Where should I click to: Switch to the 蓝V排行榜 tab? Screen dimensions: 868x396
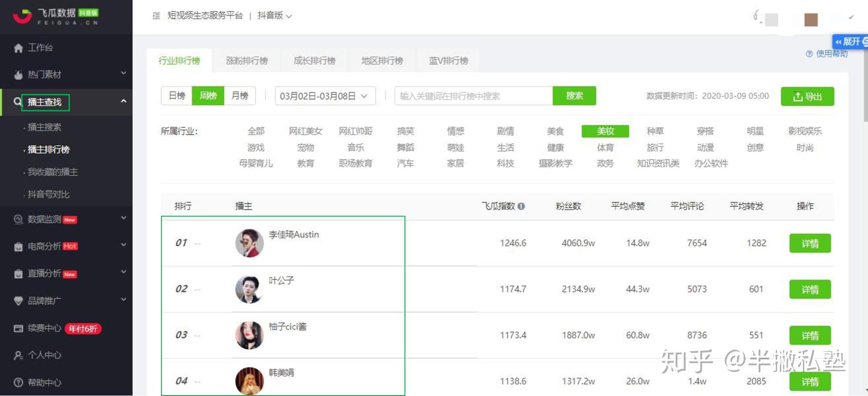[x=448, y=61]
